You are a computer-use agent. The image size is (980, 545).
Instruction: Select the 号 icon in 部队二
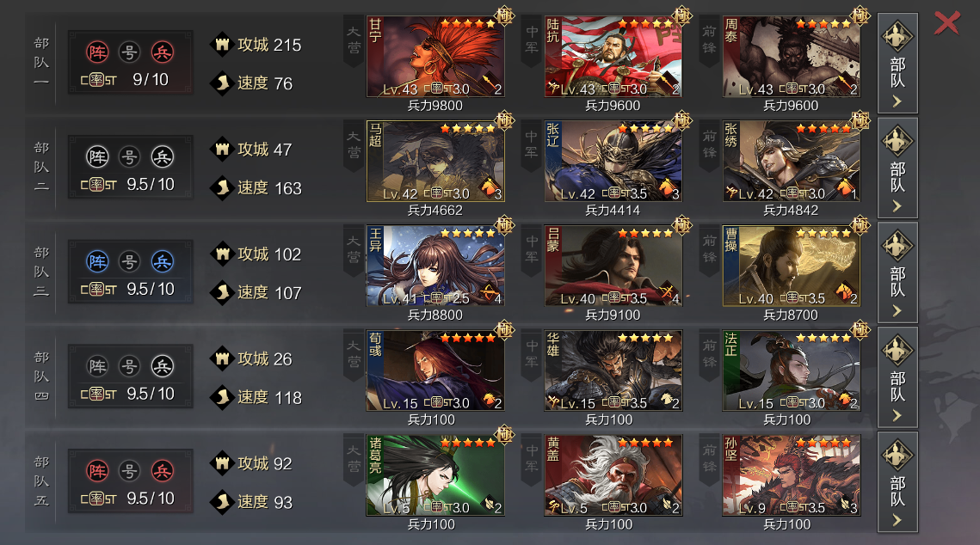[x=129, y=156]
